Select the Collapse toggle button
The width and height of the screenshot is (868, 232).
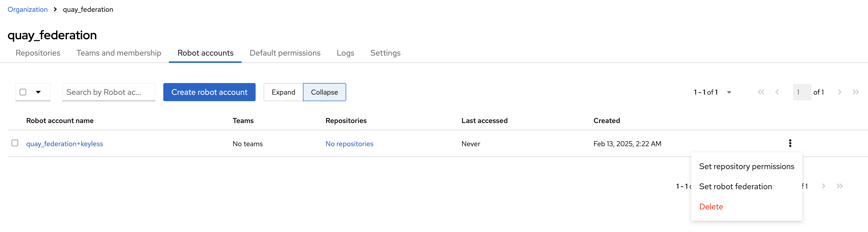click(x=324, y=92)
